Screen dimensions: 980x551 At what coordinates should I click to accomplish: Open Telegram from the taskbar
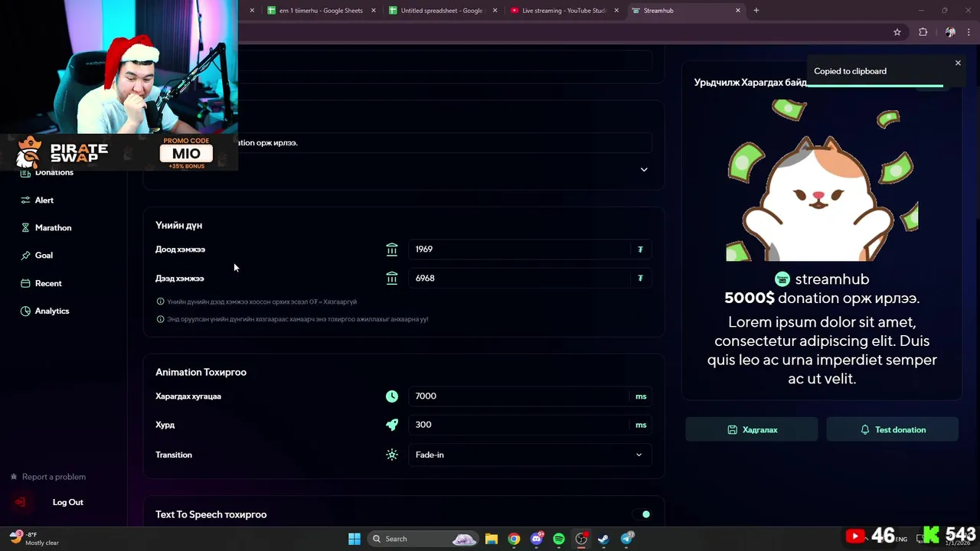point(626,539)
